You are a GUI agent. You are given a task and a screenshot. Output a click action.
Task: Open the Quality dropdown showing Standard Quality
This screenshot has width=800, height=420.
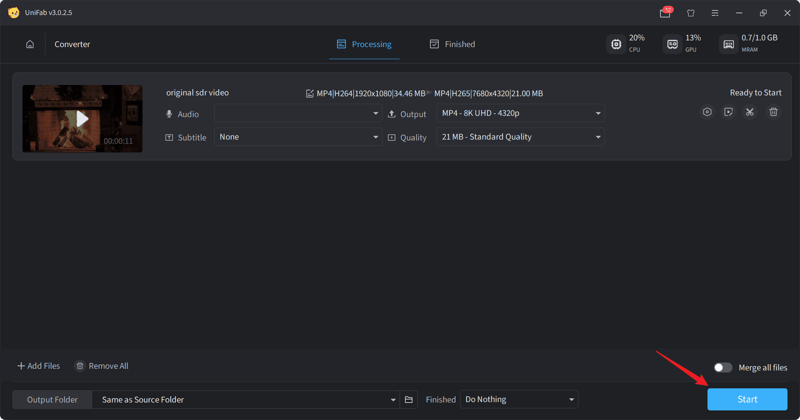click(x=520, y=137)
